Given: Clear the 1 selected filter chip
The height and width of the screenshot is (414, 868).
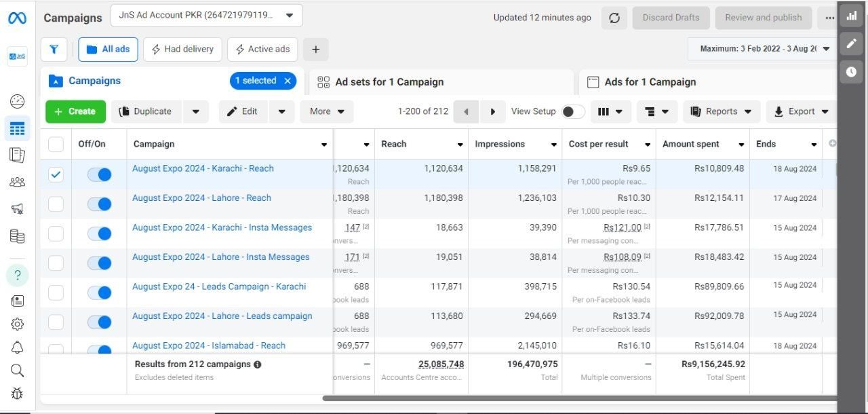Looking at the screenshot, I should pos(288,81).
